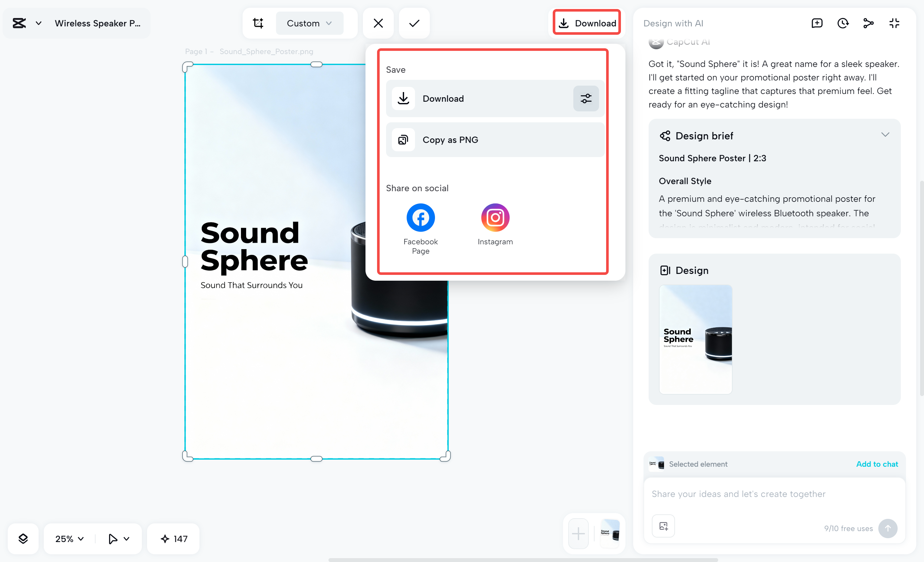The width and height of the screenshot is (924, 562).
Task: Click the 147 credits sparkle indicator
Action: pos(174,539)
